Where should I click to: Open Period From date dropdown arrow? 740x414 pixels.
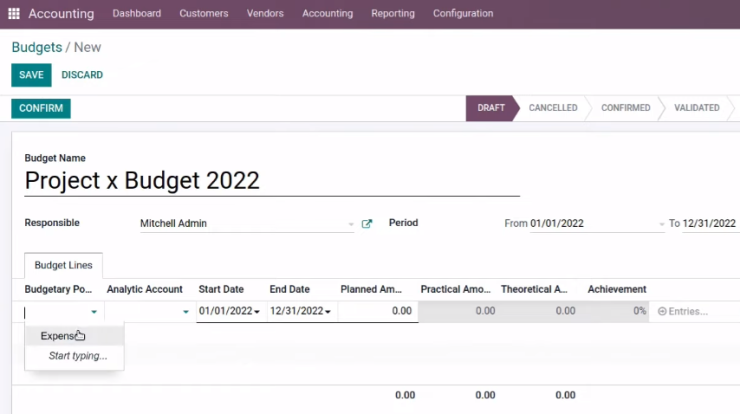click(661, 224)
